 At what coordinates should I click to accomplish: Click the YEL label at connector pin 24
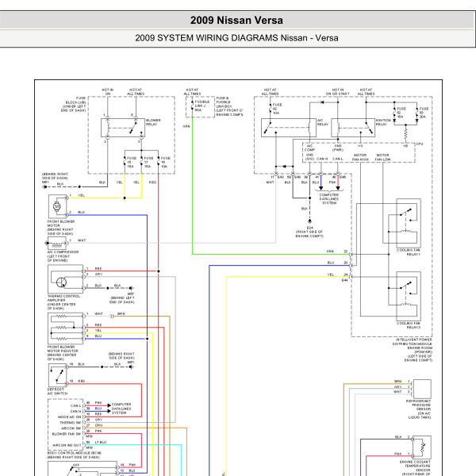click(331, 274)
